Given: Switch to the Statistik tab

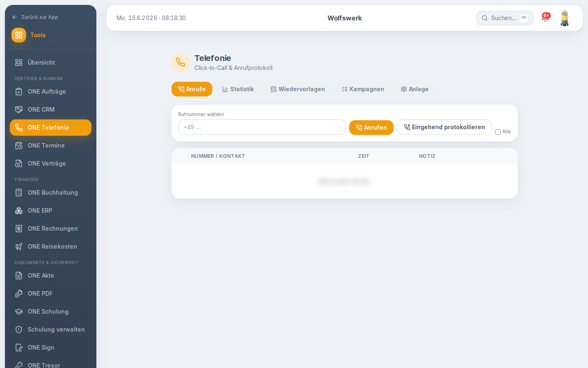Looking at the screenshot, I should 238,89.
